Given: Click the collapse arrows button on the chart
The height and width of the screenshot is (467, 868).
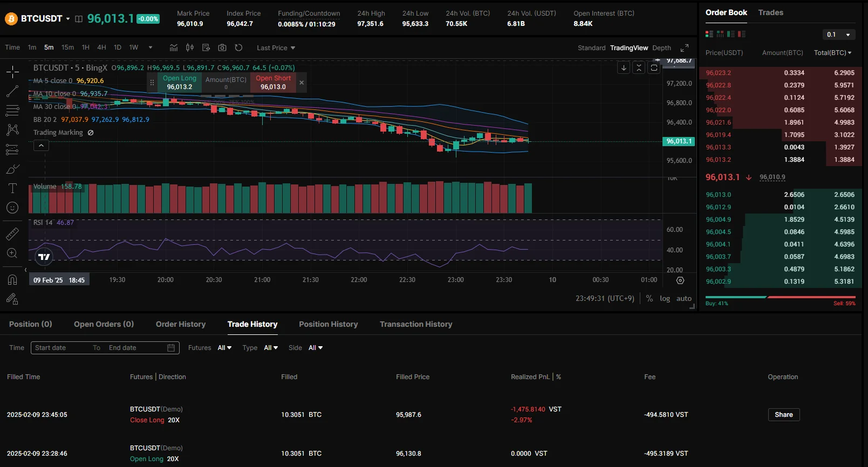Looking at the screenshot, I should 639,67.
